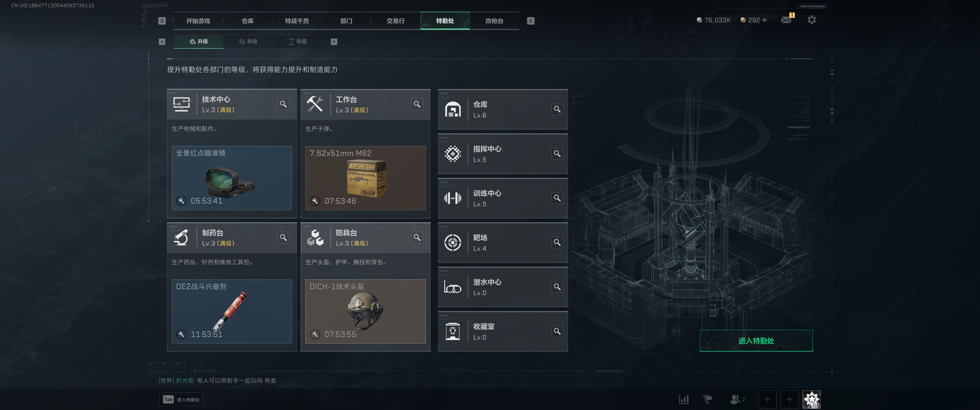Select the 收藏 sub-tab

click(x=297, y=42)
